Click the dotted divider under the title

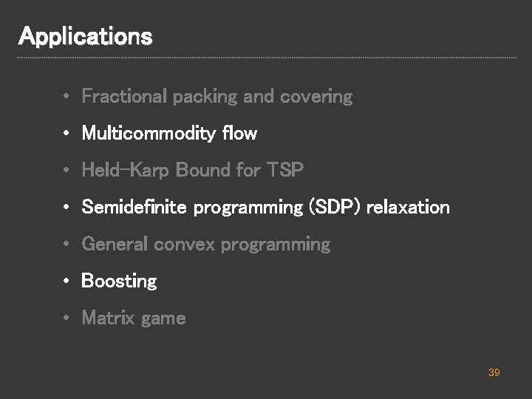pos(266,58)
